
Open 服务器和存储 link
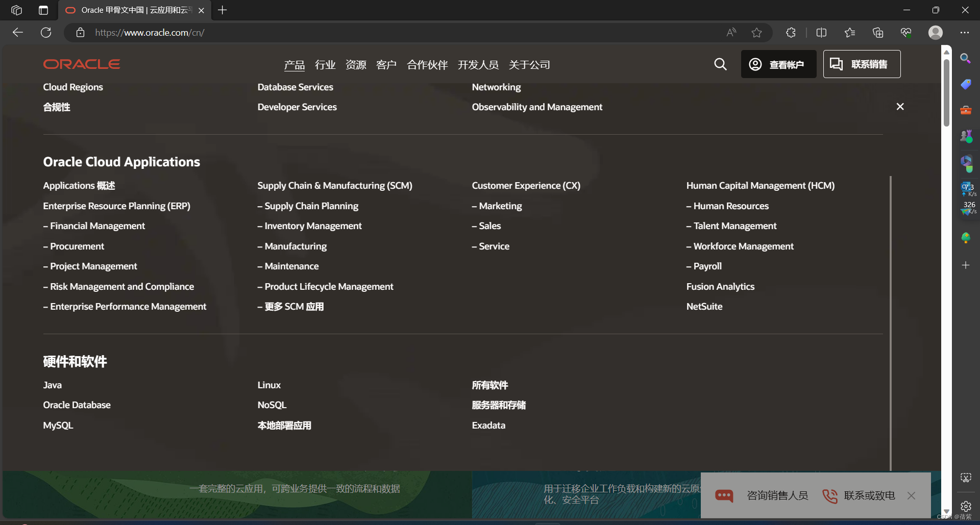(499, 405)
